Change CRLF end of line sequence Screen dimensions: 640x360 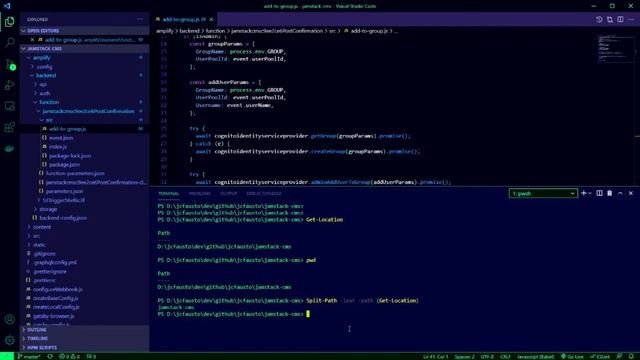point(505,356)
